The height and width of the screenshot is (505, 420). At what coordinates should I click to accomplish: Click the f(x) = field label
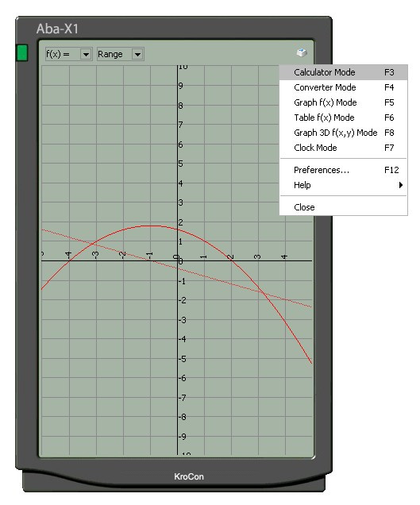[58, 54]
